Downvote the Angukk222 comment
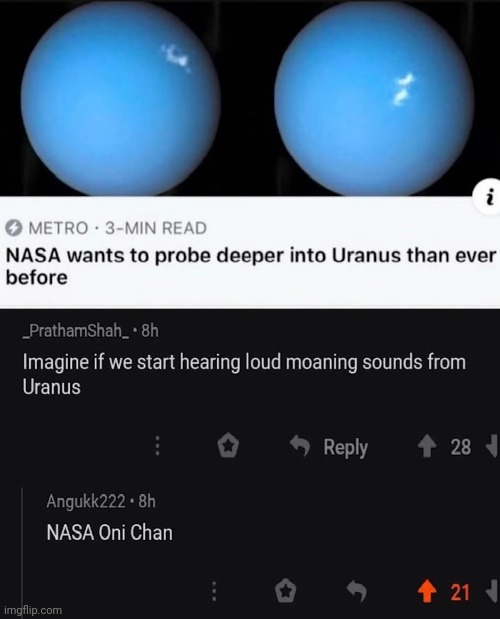This screenshot has height=619, width=500. click(493, 591)
